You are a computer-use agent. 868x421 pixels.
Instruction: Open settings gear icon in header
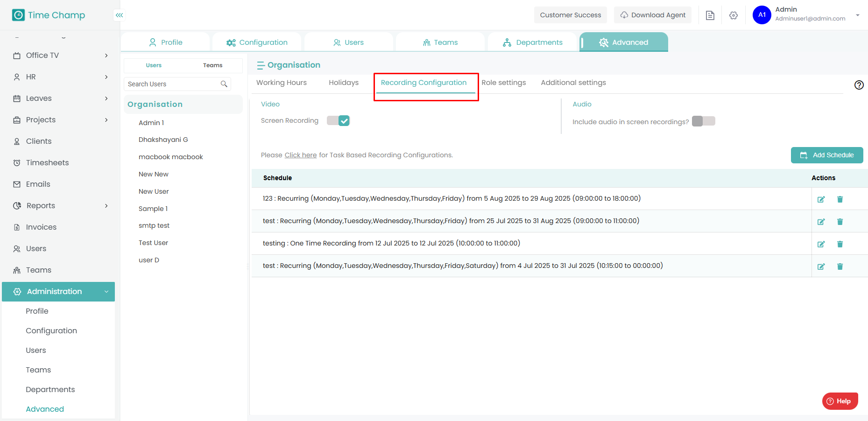coord(733,15)
